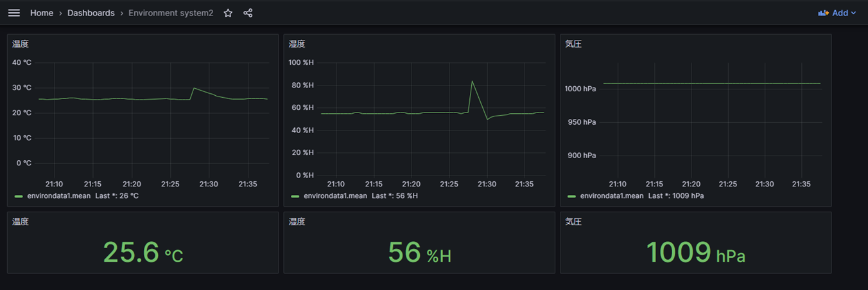Click the temperature spike on the graph line
This screenshot has width=868, height=290.
tap(194, 88)
